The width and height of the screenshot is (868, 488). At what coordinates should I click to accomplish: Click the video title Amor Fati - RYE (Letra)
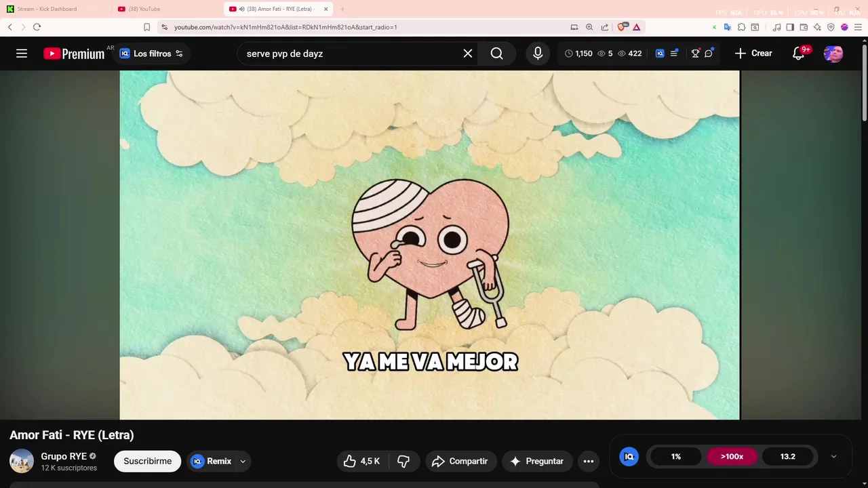(x=72, y=435)
